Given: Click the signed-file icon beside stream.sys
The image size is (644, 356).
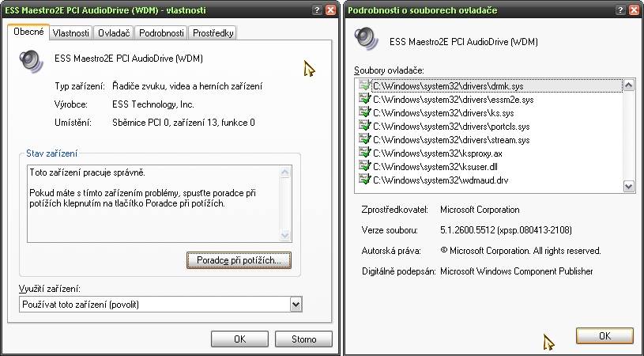Looking at the screenshot, I should [x=364, y=139].
